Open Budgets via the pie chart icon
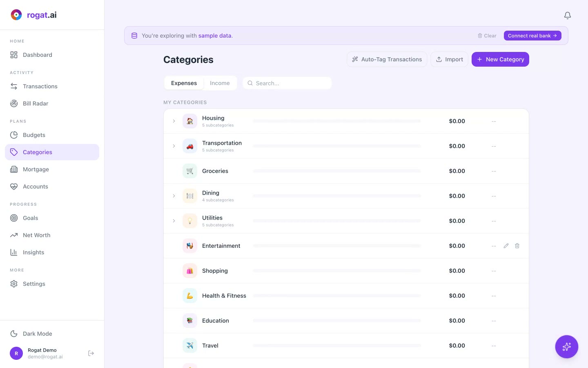Viewport: 588px width, 368px height. coord(14,135)
